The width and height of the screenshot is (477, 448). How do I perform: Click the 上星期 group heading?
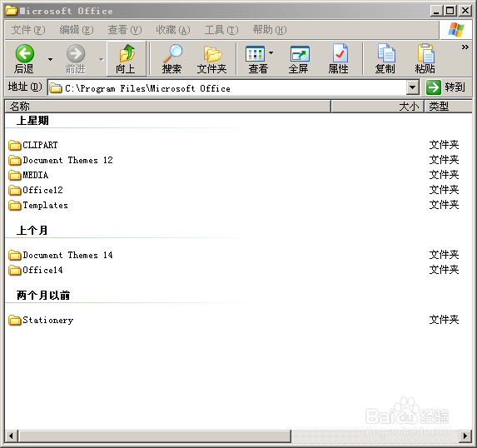pos(32,121)
